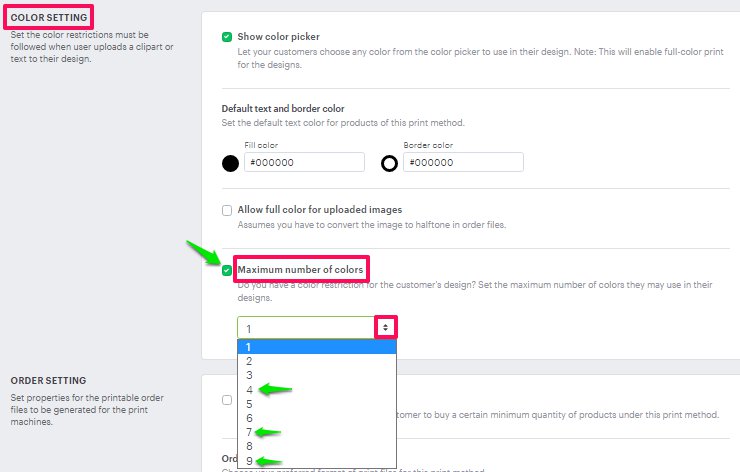Screen dimensions: 740x472
Task: Pick 4 as maximum number of colors
Action: 317,390
